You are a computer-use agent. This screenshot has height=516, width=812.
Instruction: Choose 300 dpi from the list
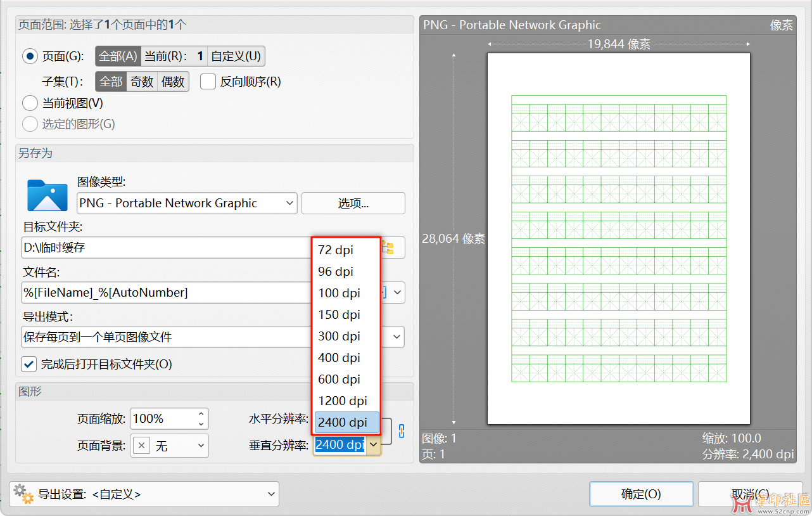(x=339, y=336)
